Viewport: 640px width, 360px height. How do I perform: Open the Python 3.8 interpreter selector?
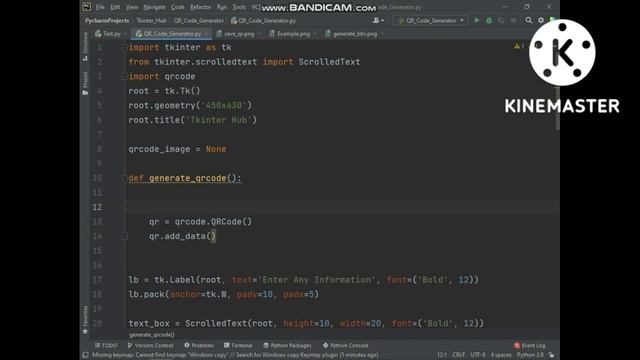click(x=530, y=355)
